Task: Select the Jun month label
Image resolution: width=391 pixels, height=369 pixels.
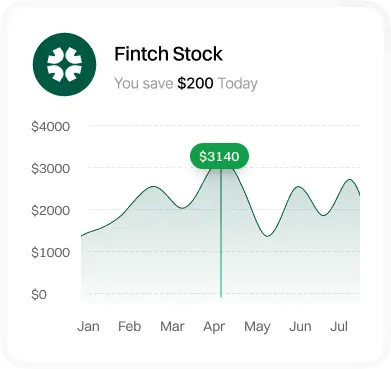Action: point(300,326)
